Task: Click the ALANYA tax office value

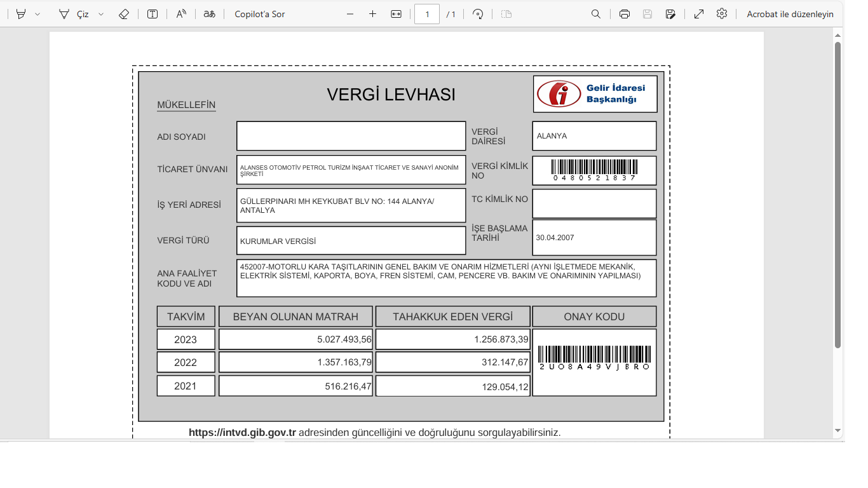Action: (552, 136)
